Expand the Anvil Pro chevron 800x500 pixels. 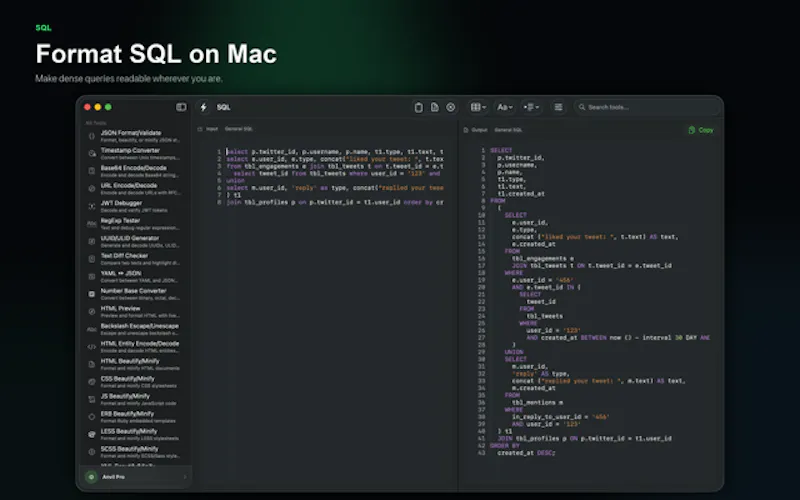point(185,477)
